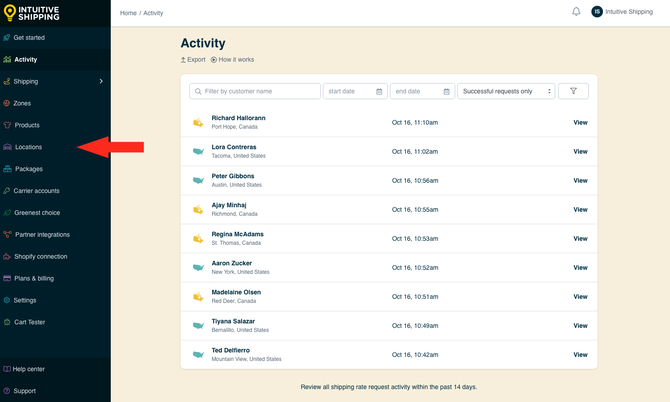The image size is (670, 402).
Task: Click the start date field
Action: pyautogui.click(x=355, y=91)
